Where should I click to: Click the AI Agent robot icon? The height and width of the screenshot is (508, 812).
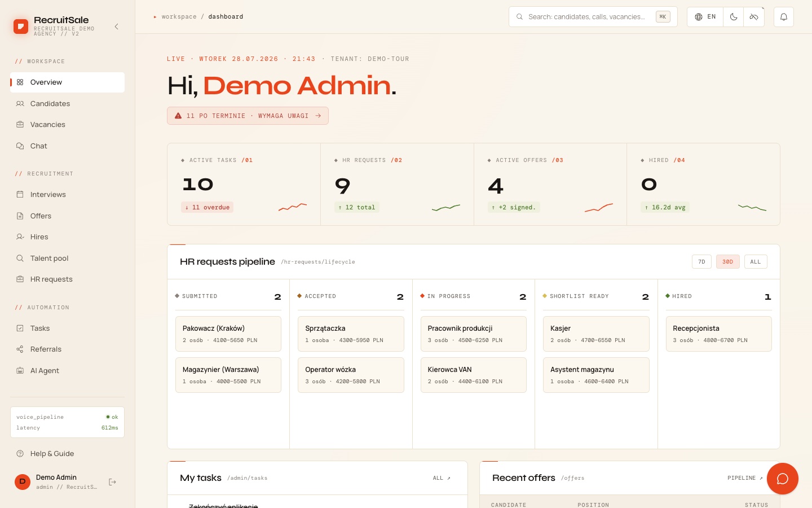coord(20,371)
